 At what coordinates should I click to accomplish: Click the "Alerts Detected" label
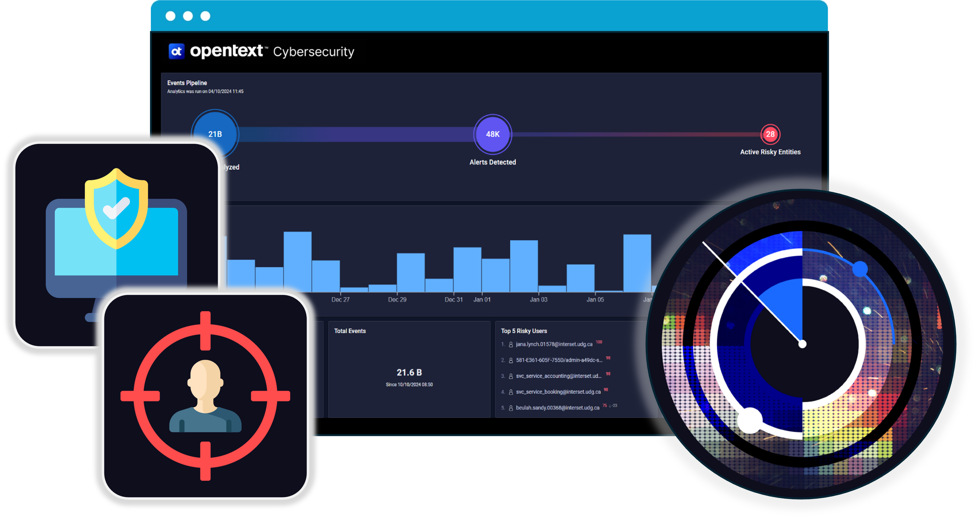493,162
